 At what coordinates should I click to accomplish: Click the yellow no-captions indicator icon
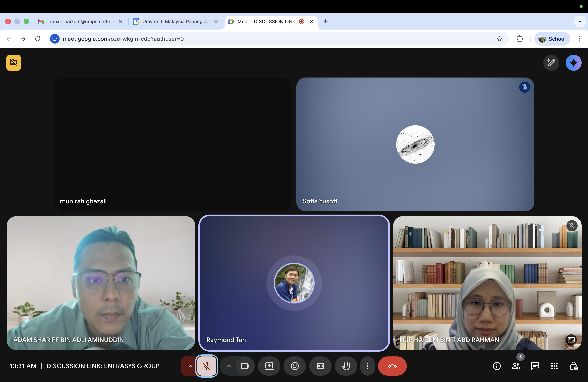click(14, 63)
